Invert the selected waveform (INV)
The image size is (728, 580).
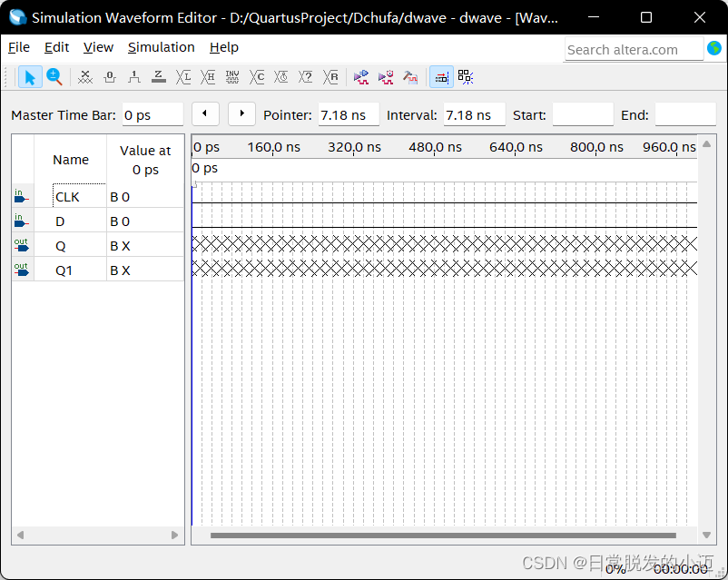(232, 77)
